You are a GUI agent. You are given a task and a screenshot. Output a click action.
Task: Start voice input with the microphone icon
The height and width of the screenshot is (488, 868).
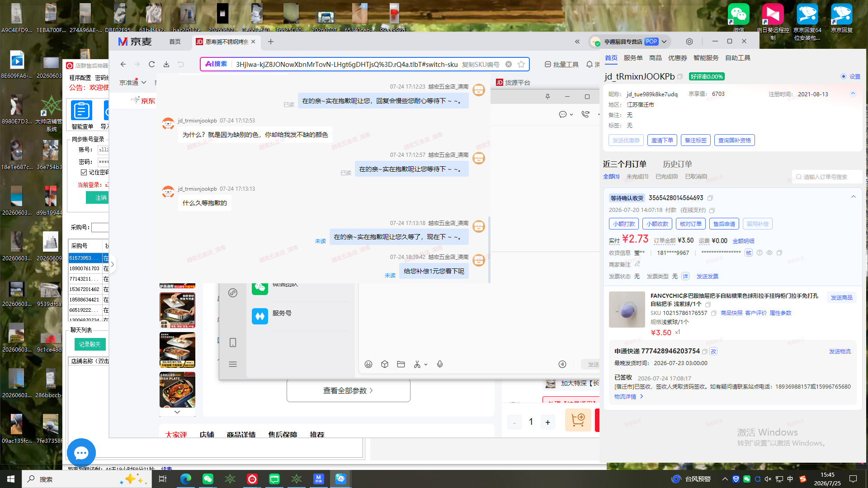tap(440, 364)
